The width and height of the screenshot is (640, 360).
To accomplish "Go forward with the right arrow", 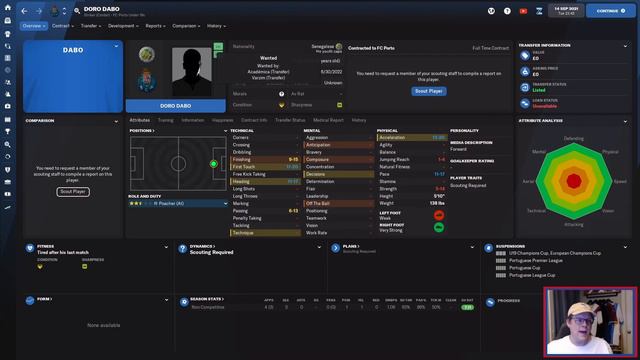I will [x=39, y=11].
